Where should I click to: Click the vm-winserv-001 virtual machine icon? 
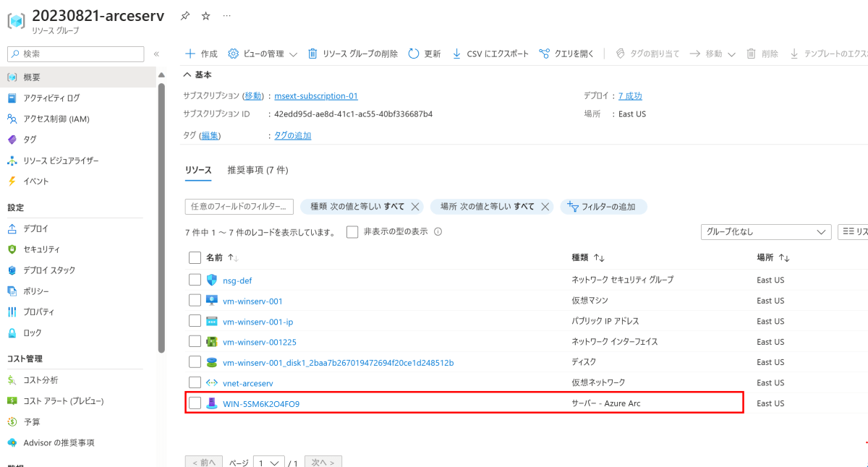tap(212, 301)
